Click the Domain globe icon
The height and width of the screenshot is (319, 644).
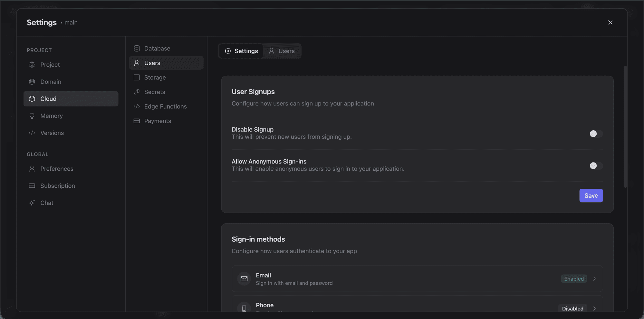tap(32, 82)
